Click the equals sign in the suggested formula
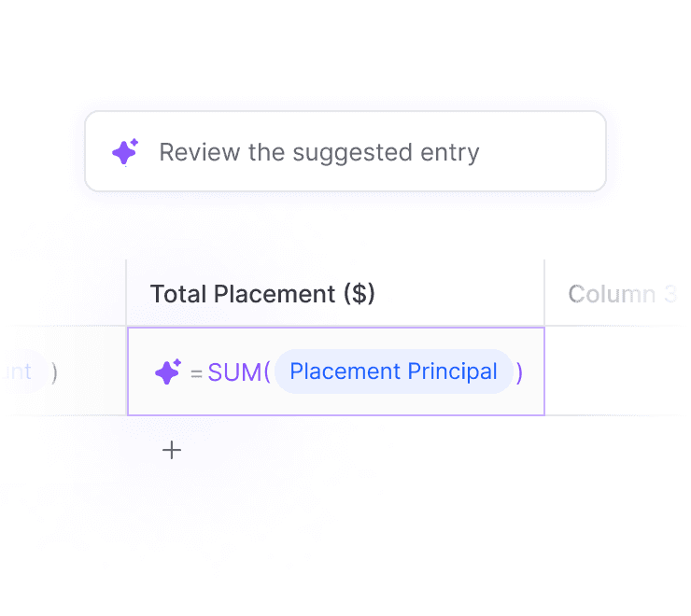 196,373
